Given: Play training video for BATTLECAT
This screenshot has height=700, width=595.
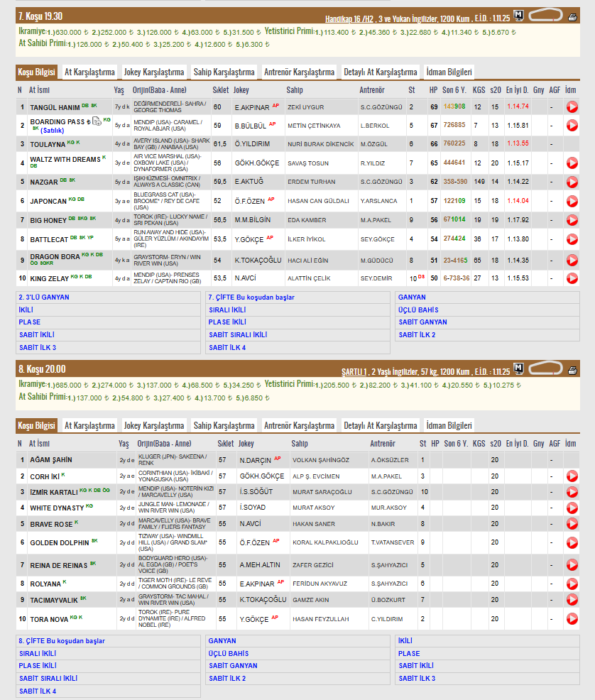Looking at the screenshot, I should click(572, 239).
